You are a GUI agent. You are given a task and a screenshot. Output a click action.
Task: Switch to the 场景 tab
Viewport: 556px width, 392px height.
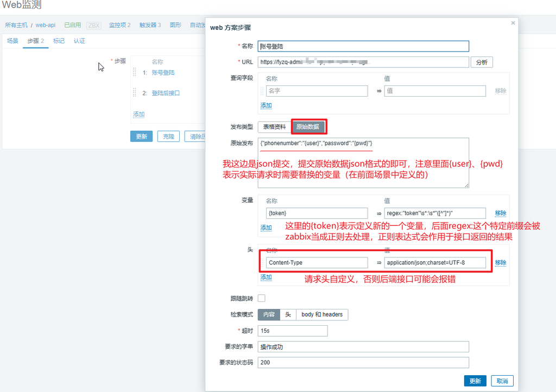(12, 41)
